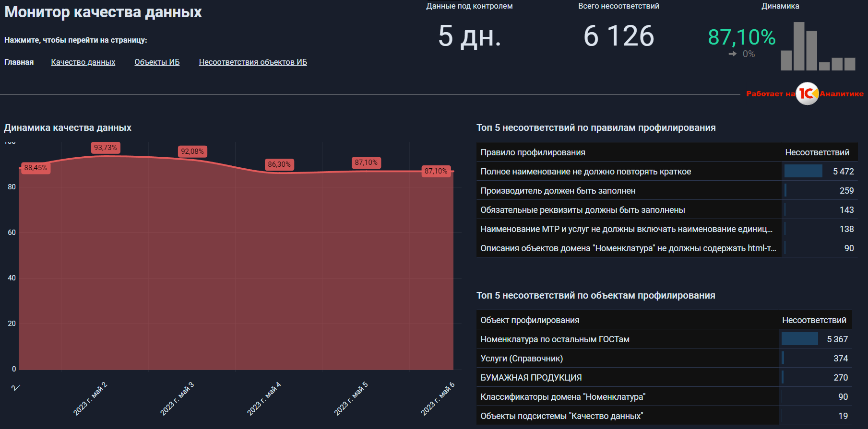Select the 88,45% data label on chart
The image size is (868, 429).
coord(36,168)
